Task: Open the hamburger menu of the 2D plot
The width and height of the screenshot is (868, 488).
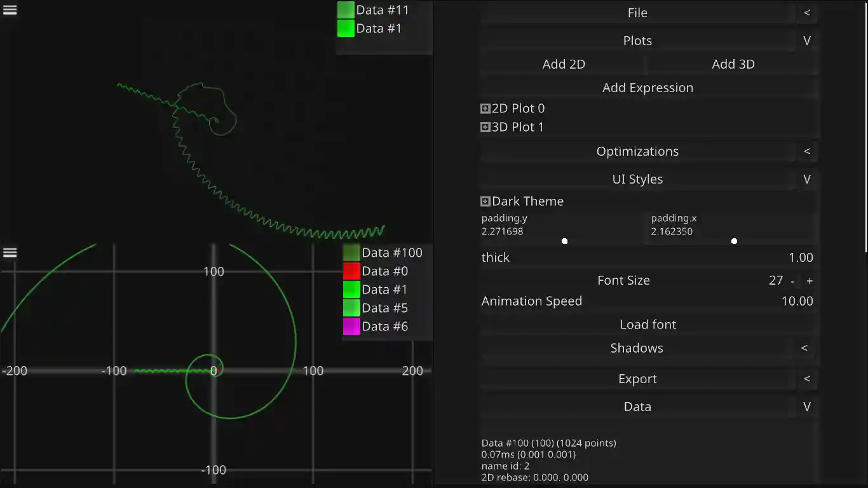Action: pyautogui.click(x=10, y=252)
